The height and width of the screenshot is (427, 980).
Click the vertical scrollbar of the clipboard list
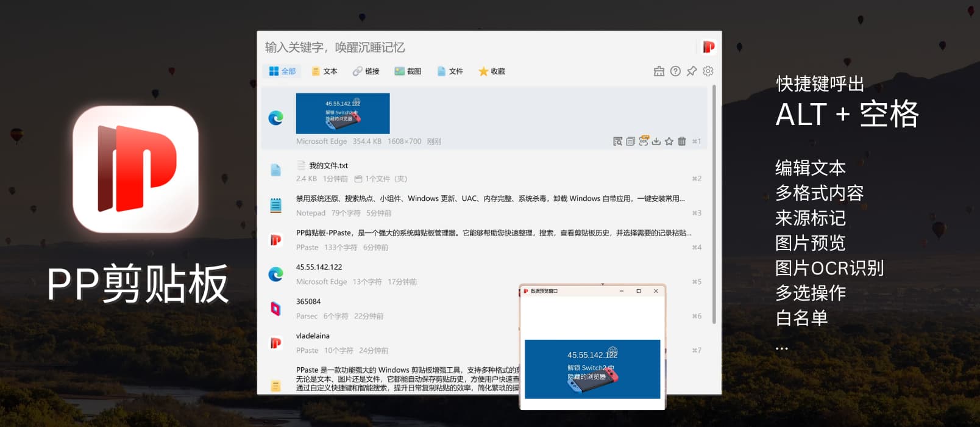pos(714,204)
